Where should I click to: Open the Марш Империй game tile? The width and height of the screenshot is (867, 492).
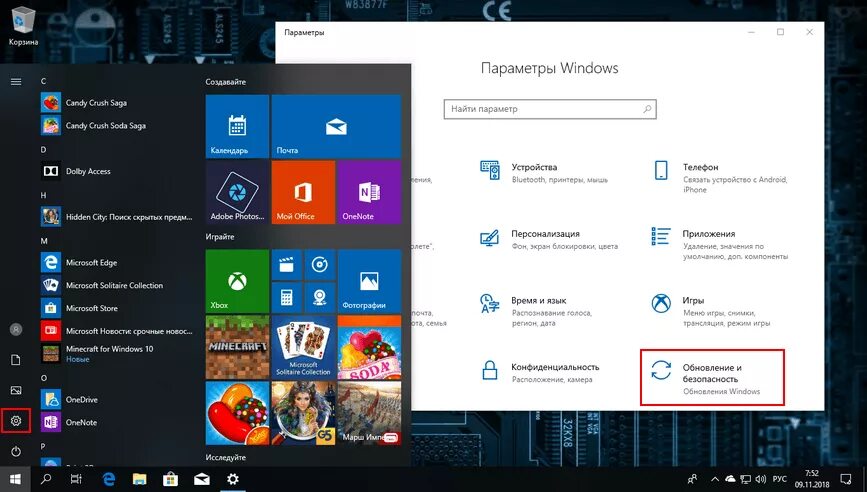coord(369,414)
